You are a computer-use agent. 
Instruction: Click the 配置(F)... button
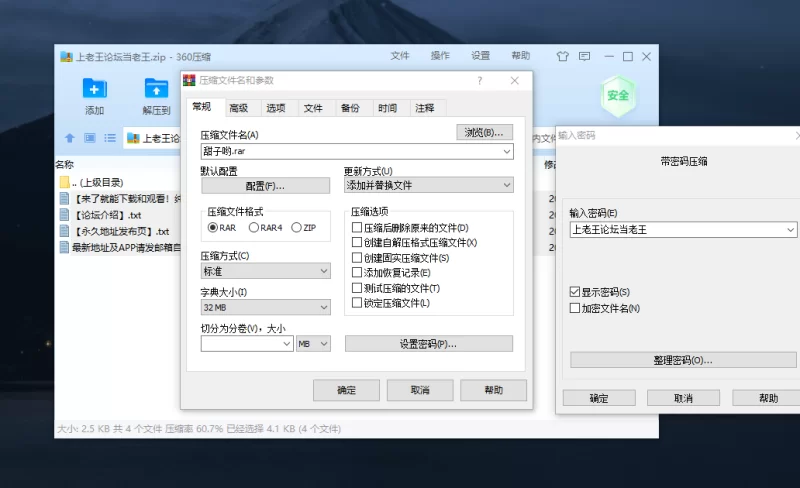[x=265, y=186]
